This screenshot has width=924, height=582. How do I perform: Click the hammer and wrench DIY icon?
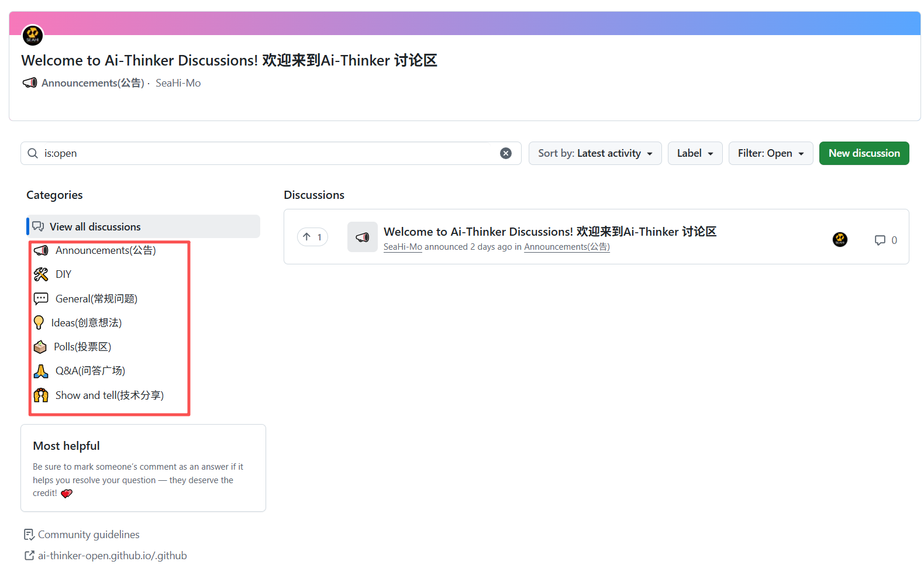coord(41,274)
